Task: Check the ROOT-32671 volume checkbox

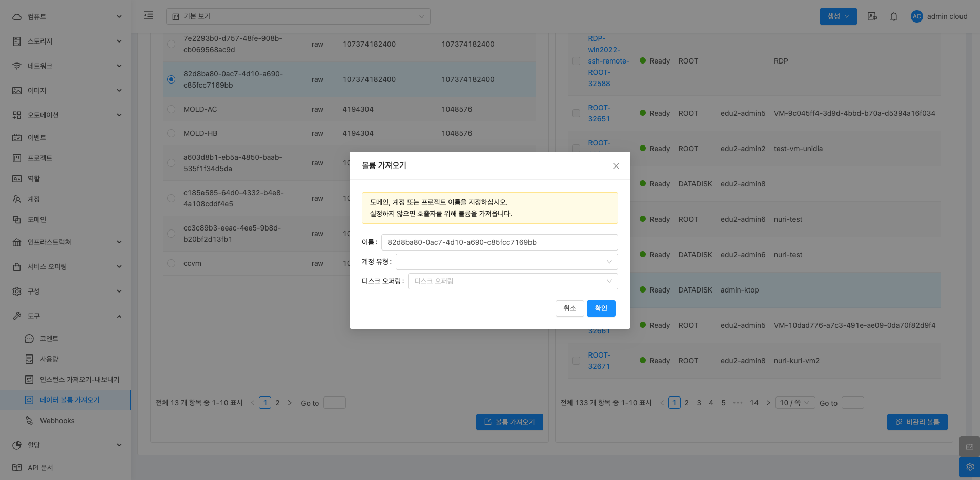Action: point(576,361)
